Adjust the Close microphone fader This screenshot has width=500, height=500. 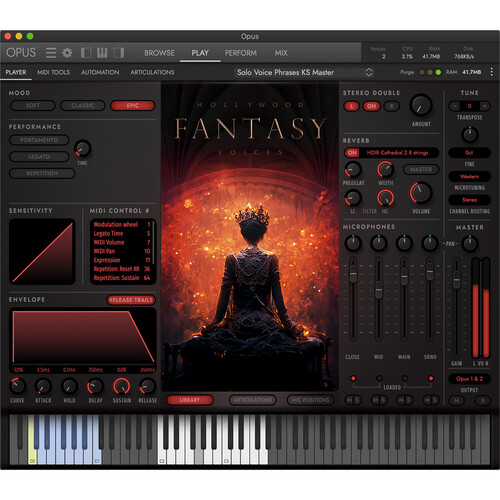[x=353, y=273]
